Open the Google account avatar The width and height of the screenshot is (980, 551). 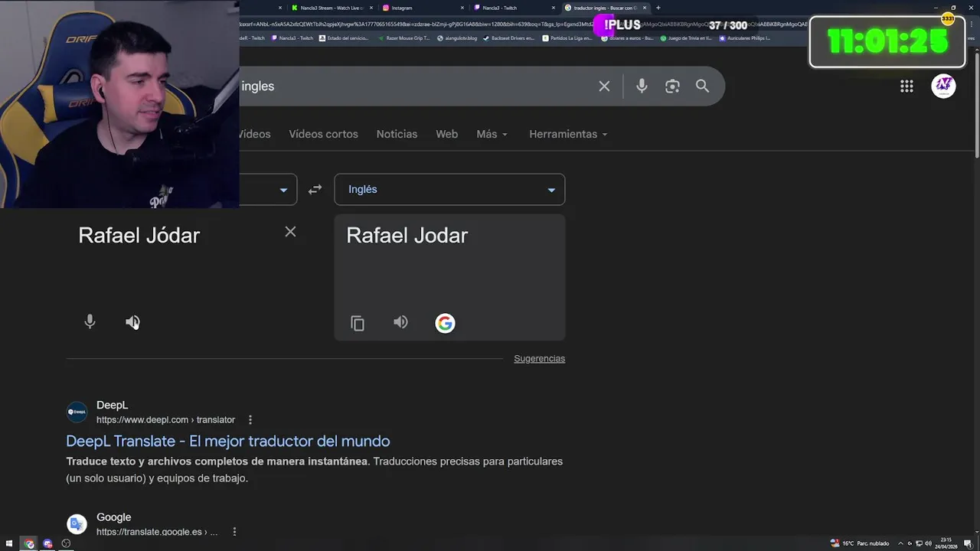coord(943,86)
